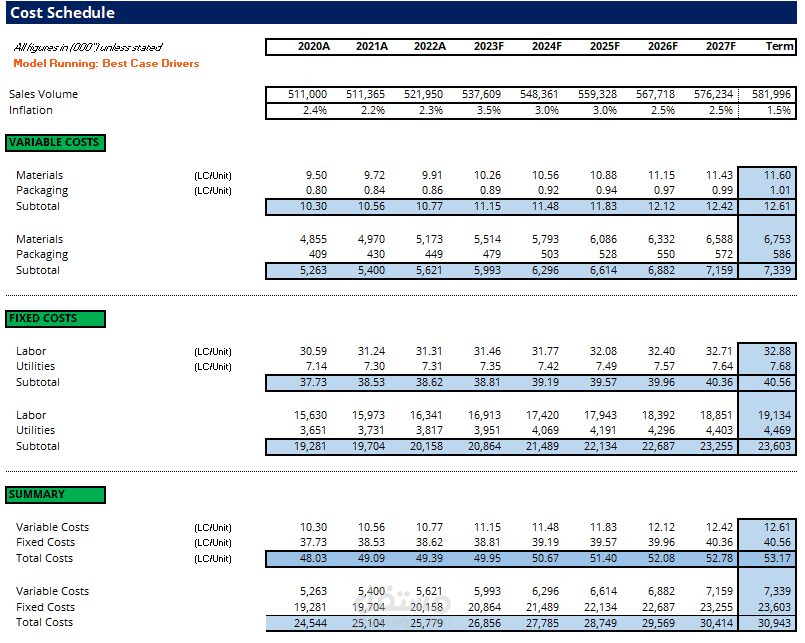The height and width of the screenshot is (643, 805).
Task: Click the Total Costs (LC/Unit) unit label
Action: point(213,559)
